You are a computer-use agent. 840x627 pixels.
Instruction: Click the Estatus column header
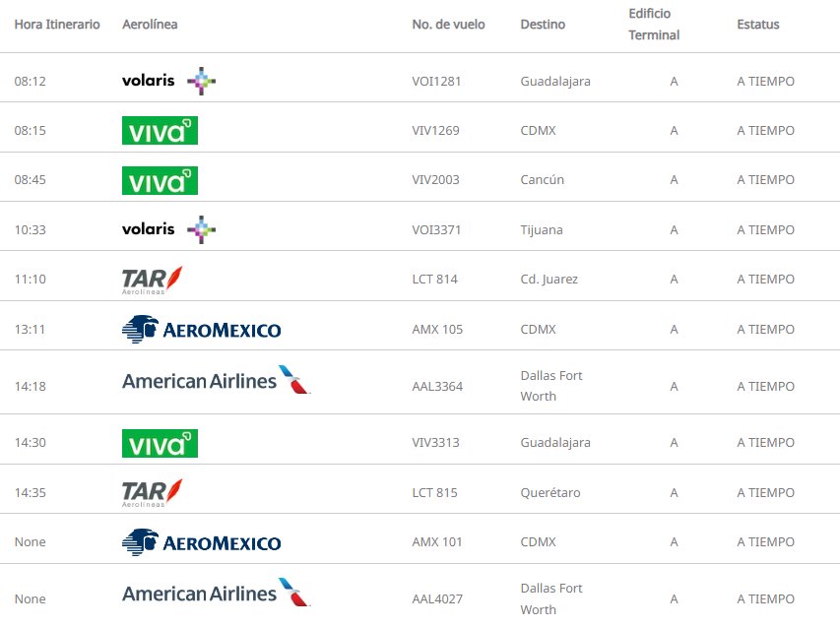757,25
